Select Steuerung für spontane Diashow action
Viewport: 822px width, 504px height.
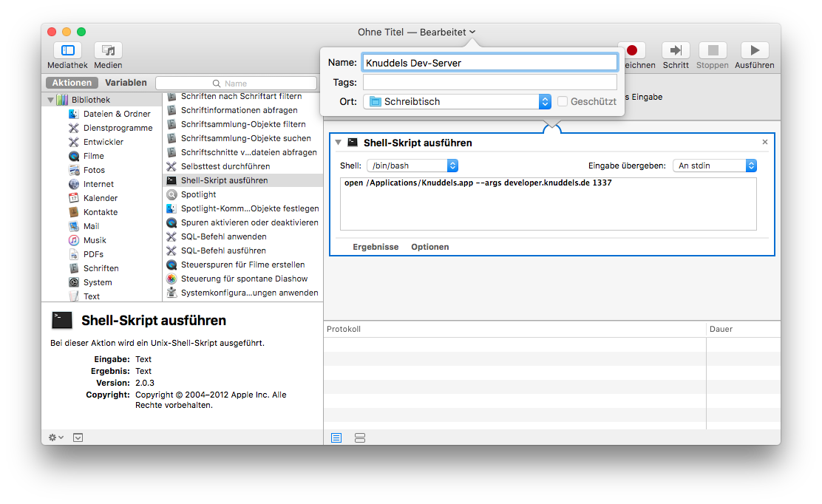[242, 279]
